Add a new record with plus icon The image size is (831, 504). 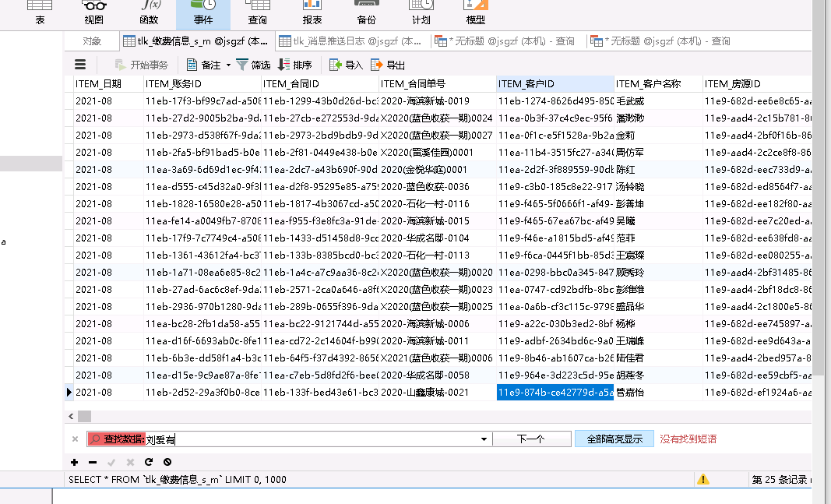coord(74,462)
